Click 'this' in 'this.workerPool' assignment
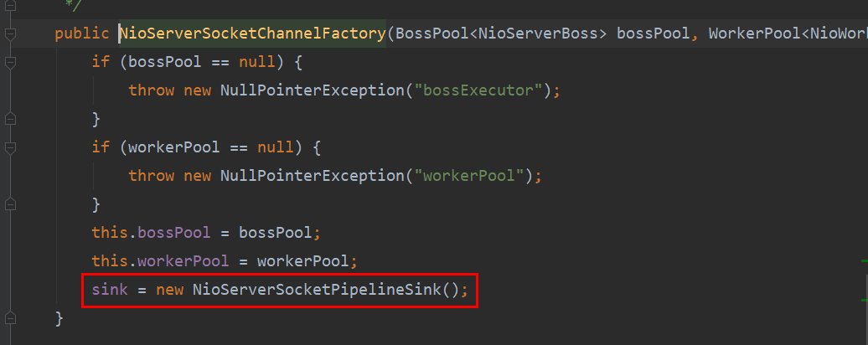This screenshot has height=345, width=868. [x=110, y=261]
